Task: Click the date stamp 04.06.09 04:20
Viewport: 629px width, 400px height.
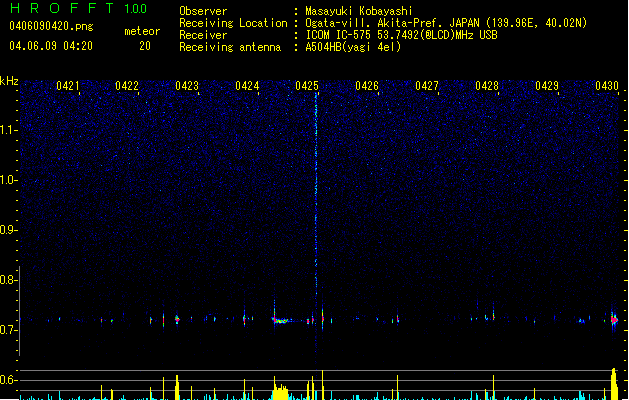Action: coord(51,46)
